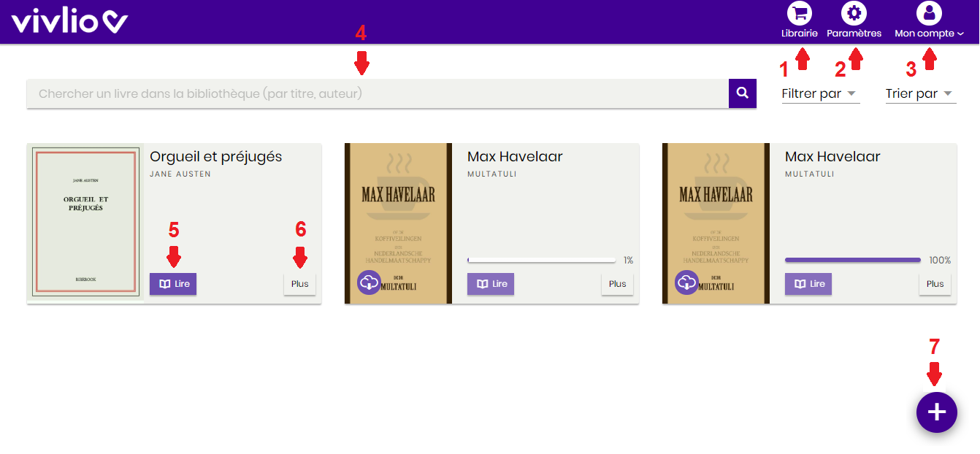Open the Mon compte account menu
Viewport: 980px width, 454px height.
point(929,20)
